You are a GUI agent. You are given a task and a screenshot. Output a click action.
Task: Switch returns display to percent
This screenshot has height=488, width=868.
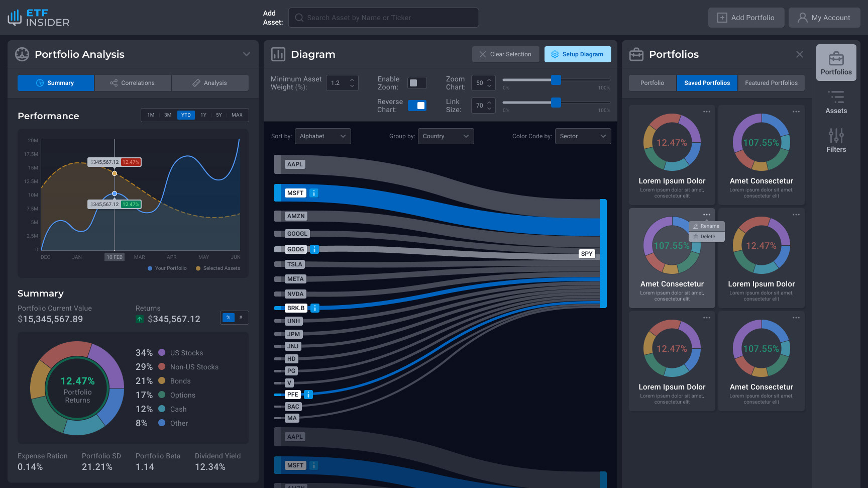click(x=229, y=318)
